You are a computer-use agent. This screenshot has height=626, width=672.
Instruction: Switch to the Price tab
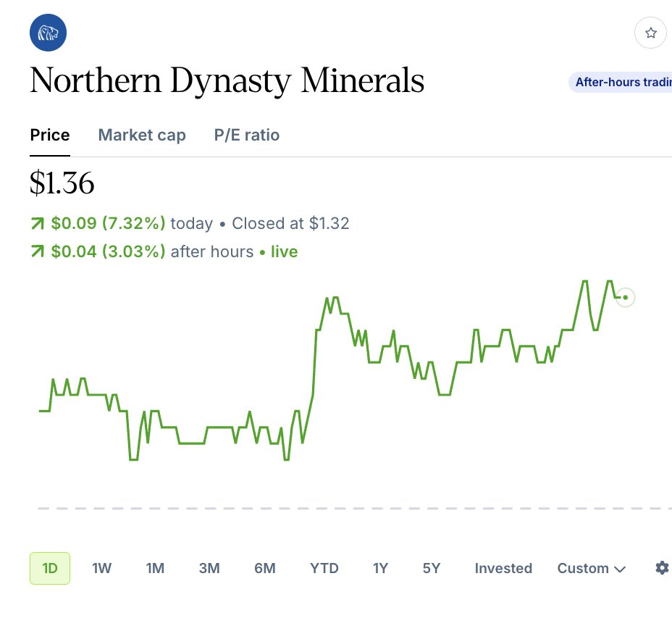[x=50, y=135]
